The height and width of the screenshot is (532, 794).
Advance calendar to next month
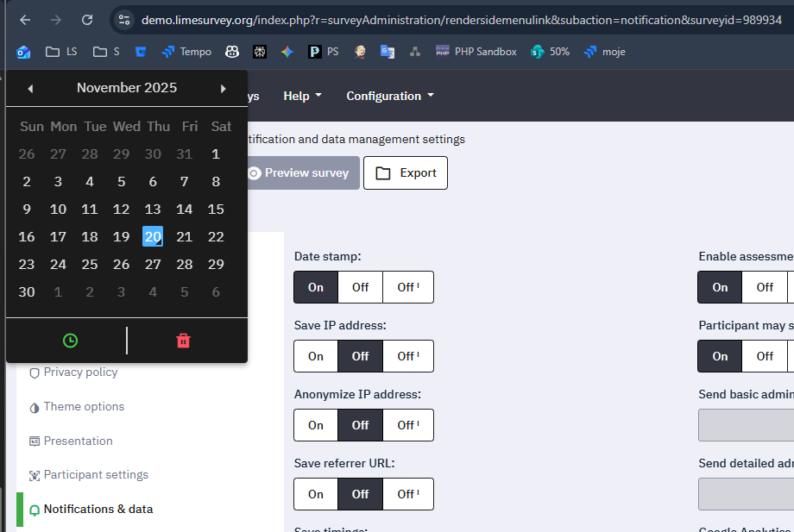click(224, 88)
